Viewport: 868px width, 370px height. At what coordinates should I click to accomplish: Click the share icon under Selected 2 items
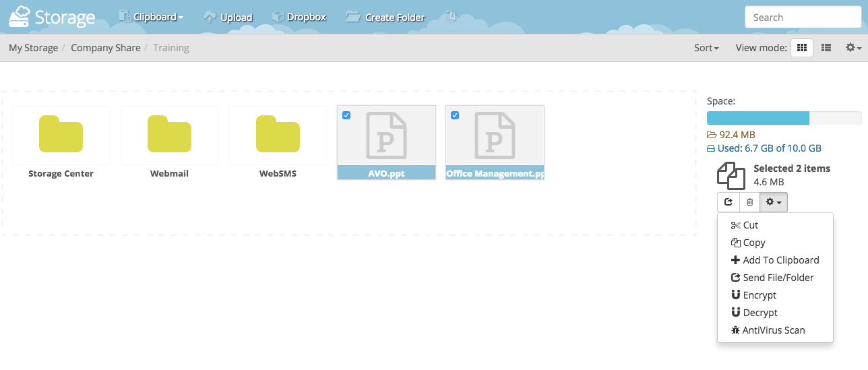728,202
